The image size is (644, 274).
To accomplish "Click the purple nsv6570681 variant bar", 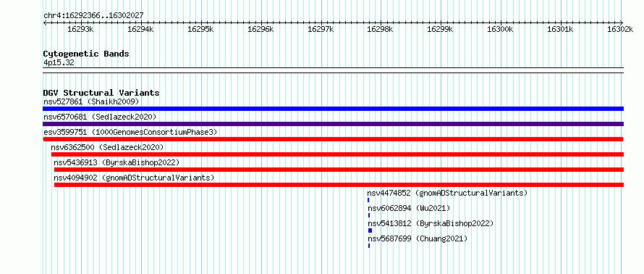I will point(333,124).
